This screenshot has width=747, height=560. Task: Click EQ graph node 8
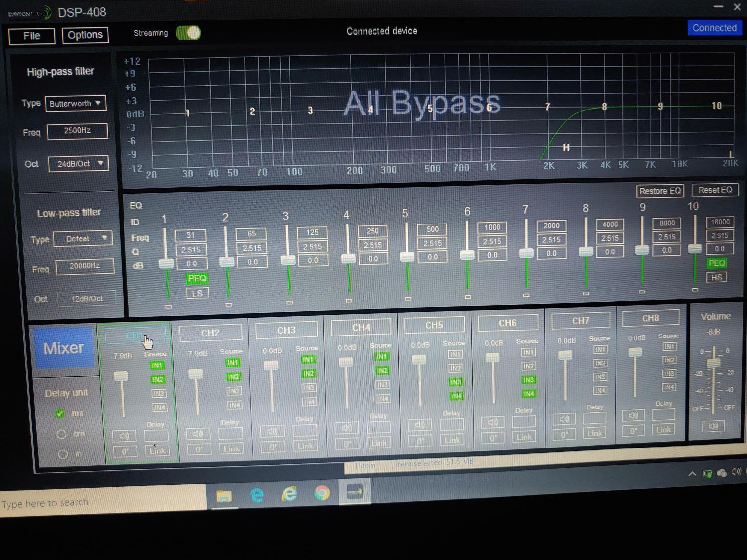pyautogui.click(x=604, y=107)
